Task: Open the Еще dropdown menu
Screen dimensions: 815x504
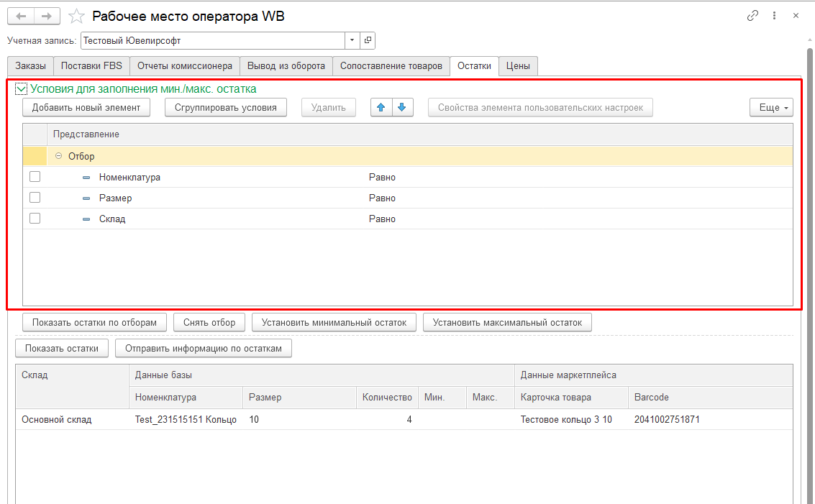Action: (771, 108)
